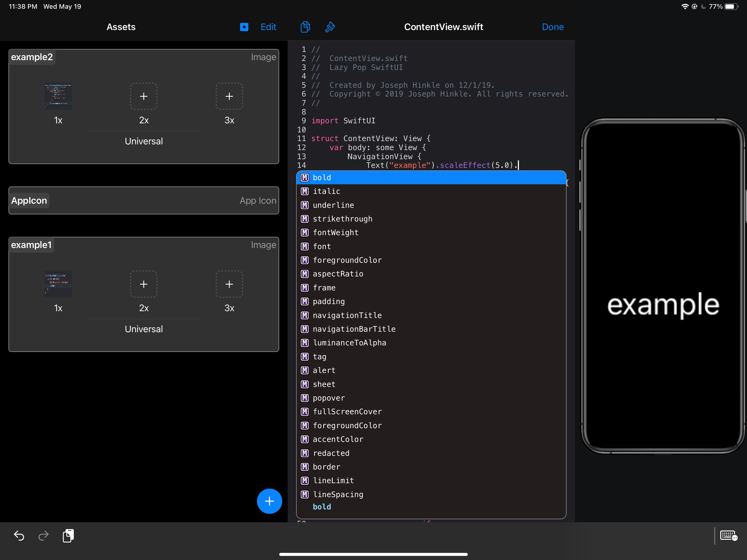Tap the example text in phone preview
747x560 pixels.
[663, 305]
